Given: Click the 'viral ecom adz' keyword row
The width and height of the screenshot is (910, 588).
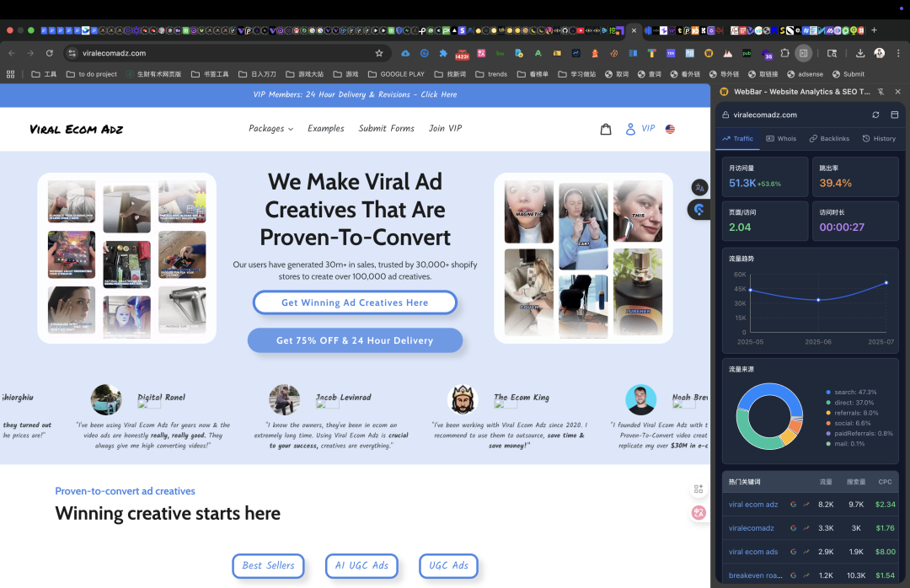Looking at the screenshot, I should coord(811,505).
